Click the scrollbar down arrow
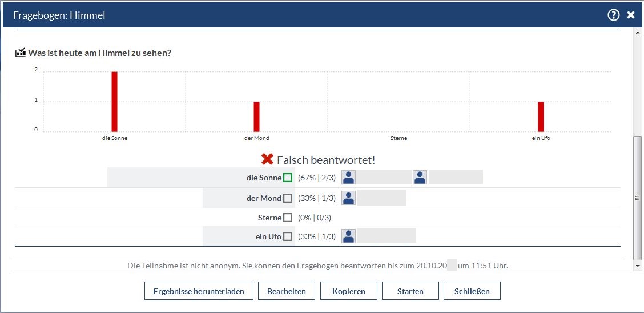The image size is (644, 313). tap(638, 266)
